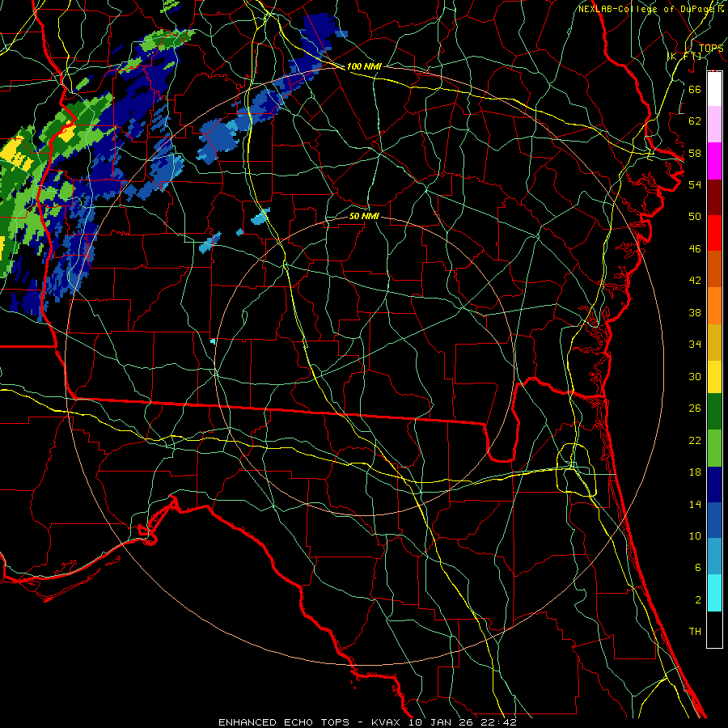Viewport: 728px width, 728px height.
Task: Click the "34" legend value
Action: pos(695,344)
